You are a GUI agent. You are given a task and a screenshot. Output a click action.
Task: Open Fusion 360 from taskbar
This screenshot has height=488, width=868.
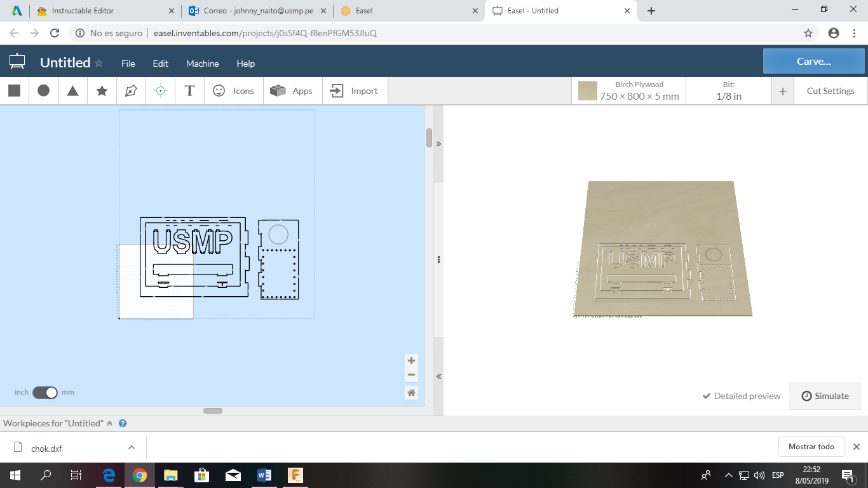[295, 475]
